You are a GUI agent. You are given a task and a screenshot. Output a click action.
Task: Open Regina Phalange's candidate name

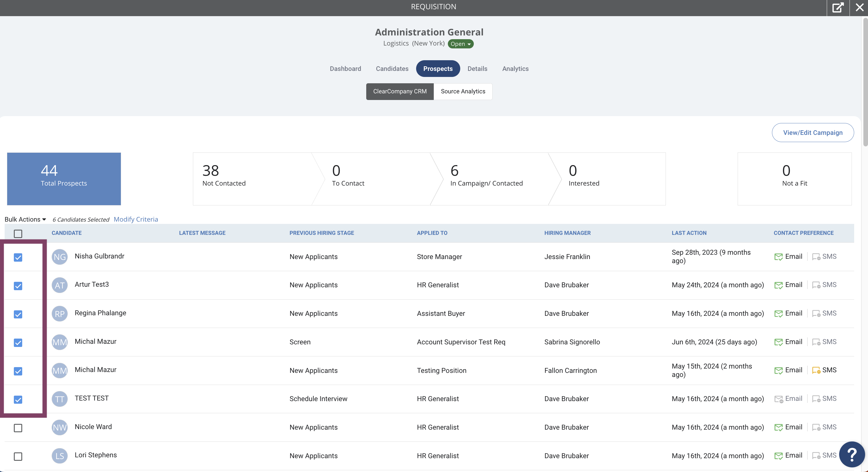(x=100, y=313)
